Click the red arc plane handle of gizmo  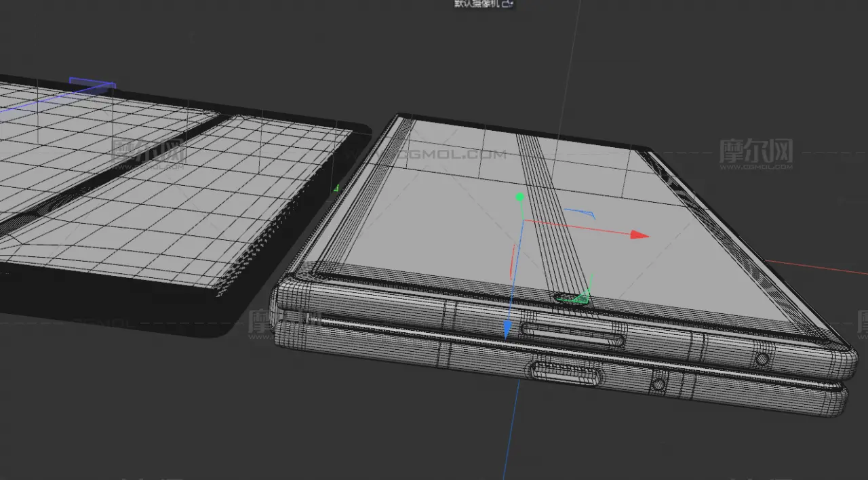(512, 261)
